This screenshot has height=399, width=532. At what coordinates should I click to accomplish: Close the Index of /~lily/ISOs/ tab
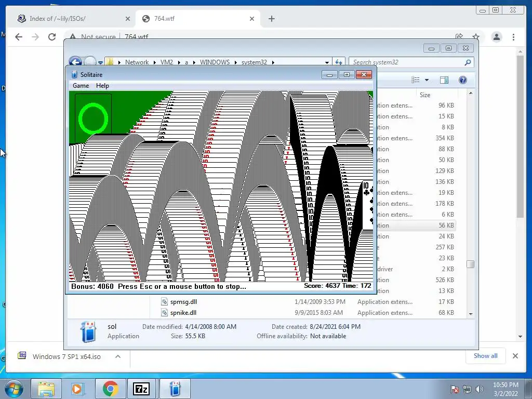pos(128,19)
